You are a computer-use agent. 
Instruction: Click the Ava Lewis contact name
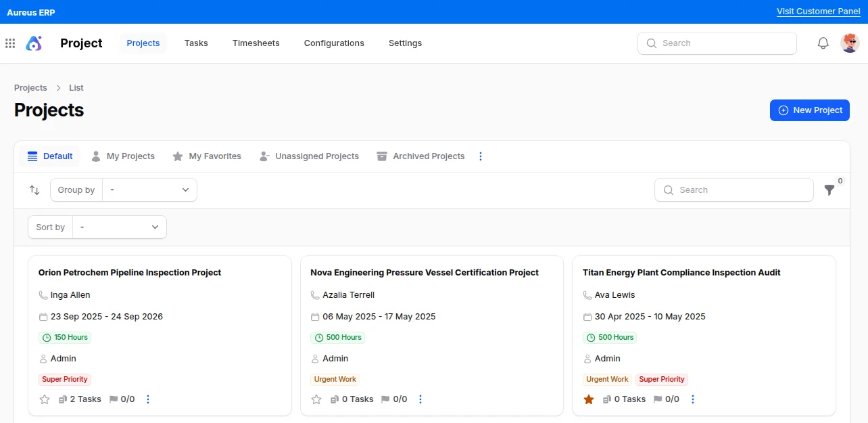pos(614,295)
